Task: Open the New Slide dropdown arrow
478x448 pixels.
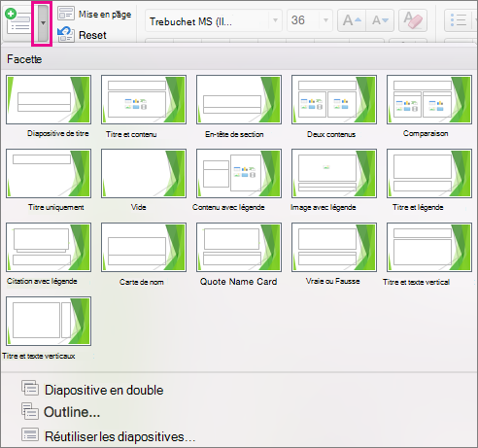Action: click(43, 23)
